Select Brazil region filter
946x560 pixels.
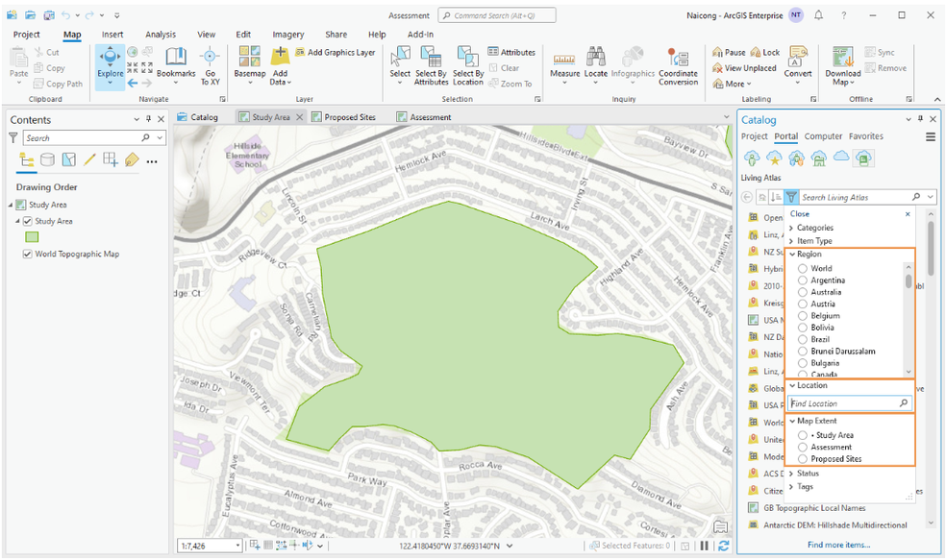point(803,339)
